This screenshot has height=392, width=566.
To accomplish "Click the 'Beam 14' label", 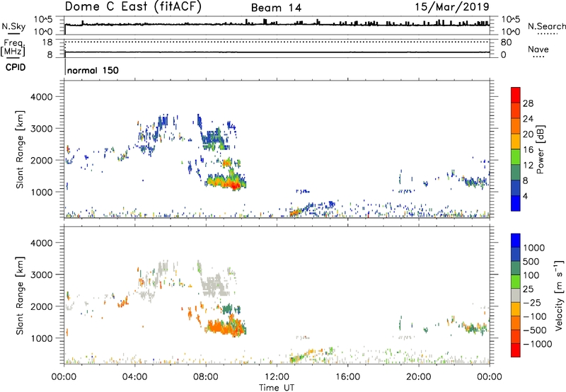I will click(276, 8).
